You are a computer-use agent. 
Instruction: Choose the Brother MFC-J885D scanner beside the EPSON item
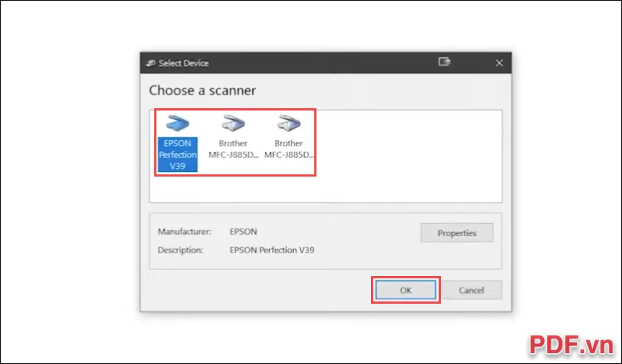click(x=233, y=137)
